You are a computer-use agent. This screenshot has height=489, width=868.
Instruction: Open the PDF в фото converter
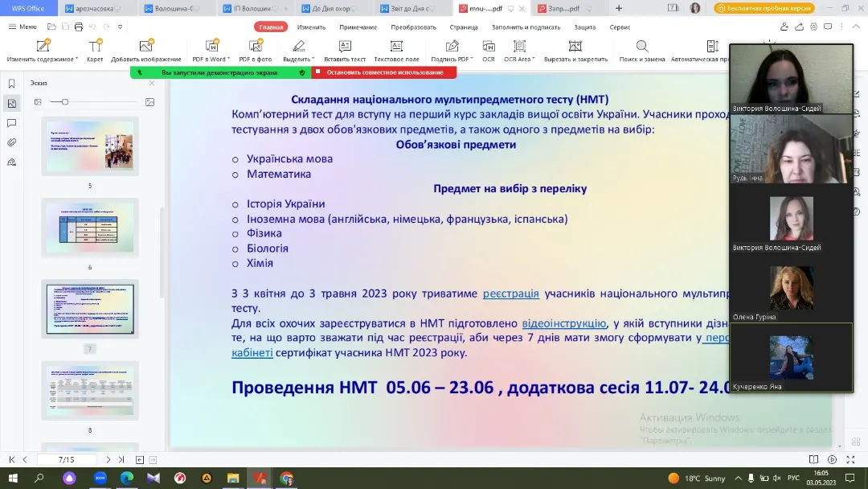tap(255, 48)
